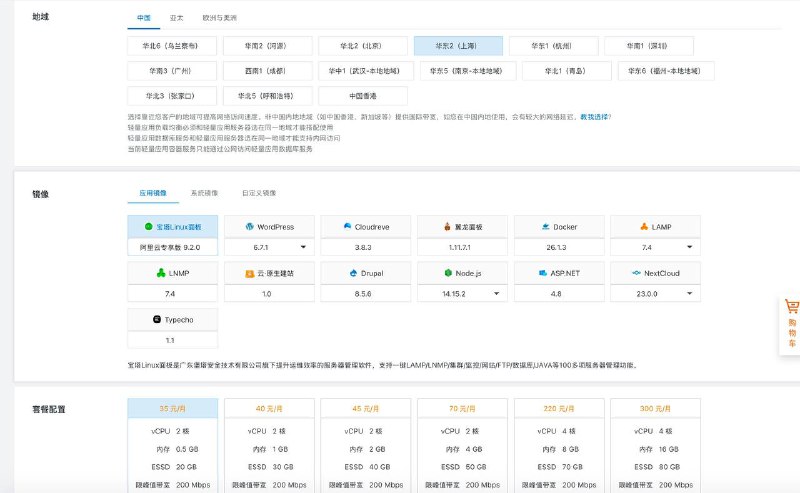Click the Typecho version 1.1
Screen dimensions: 800x493
coord(172,340)
